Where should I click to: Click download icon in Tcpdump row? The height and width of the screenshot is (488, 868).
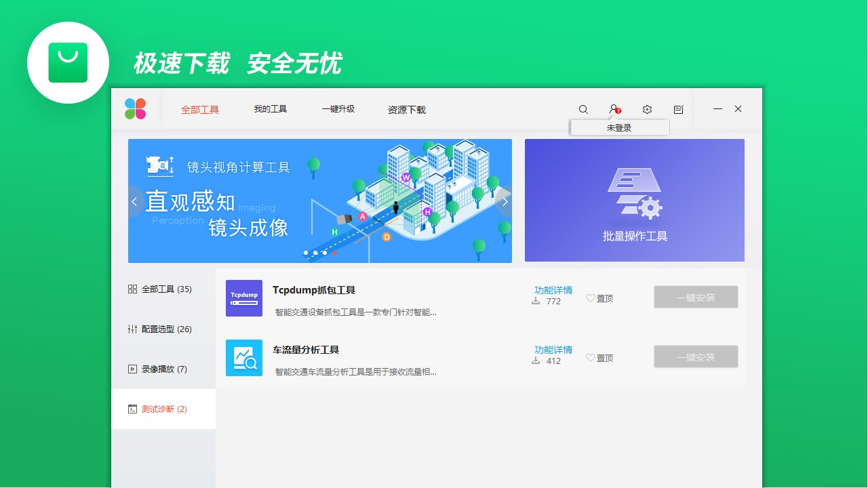(536, 301)
